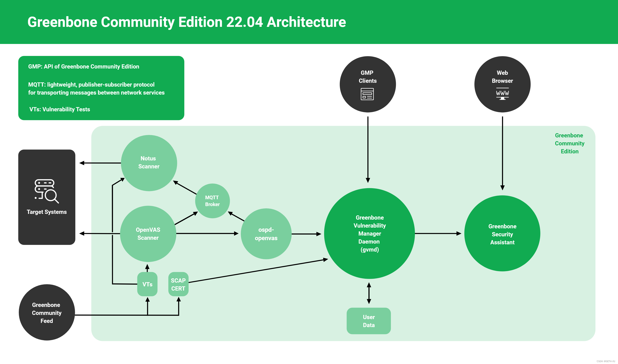The height and width of the screenshot is (364, 618).
Task: Click the VTs box
Action: coord(147,284)
